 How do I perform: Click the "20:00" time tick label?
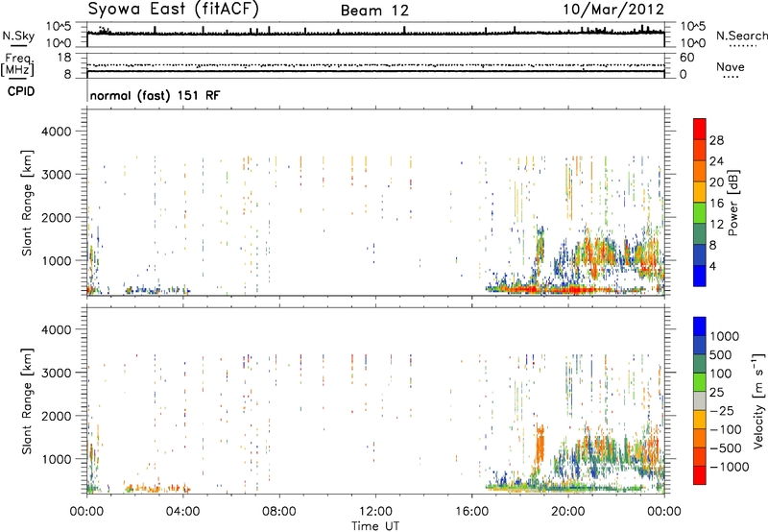pyautogui.click(x=568, y=512)
